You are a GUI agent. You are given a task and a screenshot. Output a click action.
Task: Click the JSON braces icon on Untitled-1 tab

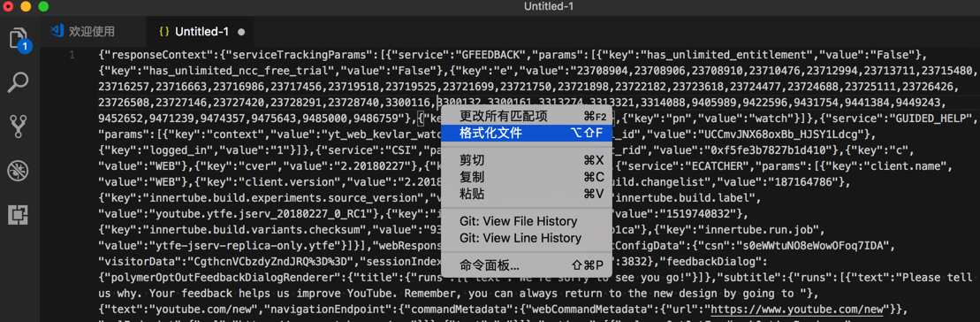[x=164, y=31]
